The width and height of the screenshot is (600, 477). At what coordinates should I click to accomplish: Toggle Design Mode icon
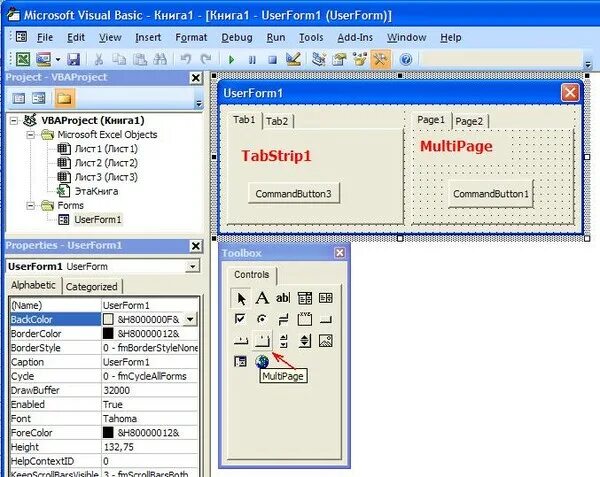click(x=293, y=59)
